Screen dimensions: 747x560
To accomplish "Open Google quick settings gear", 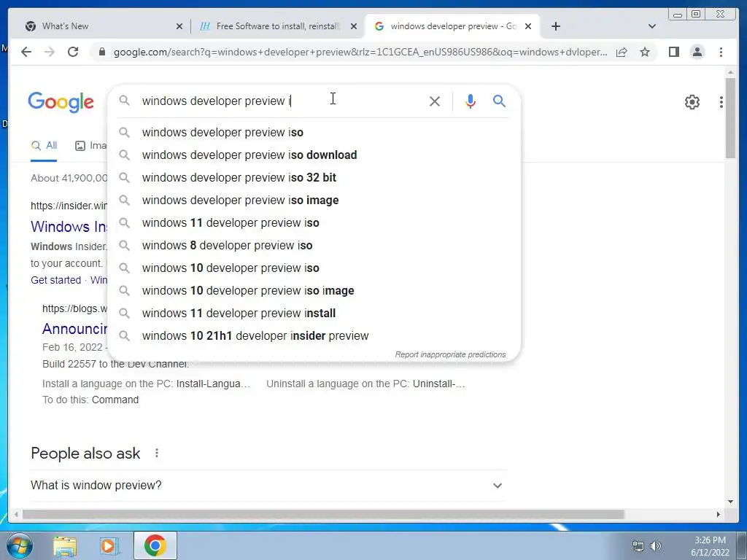I will click(692, 102).
